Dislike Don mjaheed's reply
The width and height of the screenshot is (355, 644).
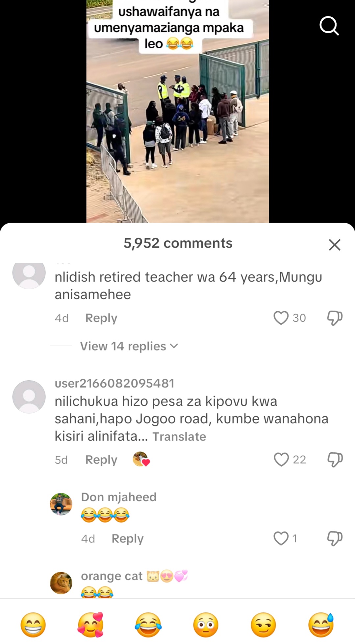click(335, 538)
